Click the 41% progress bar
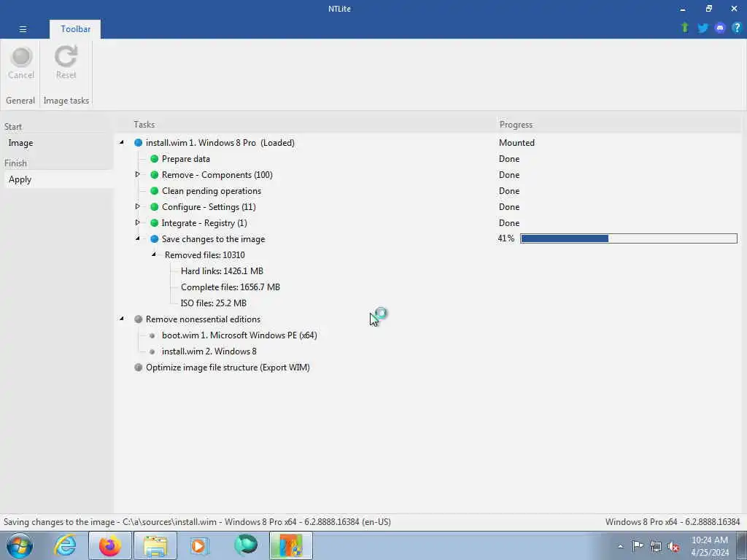747x560 pixels. tap(628, 238)
